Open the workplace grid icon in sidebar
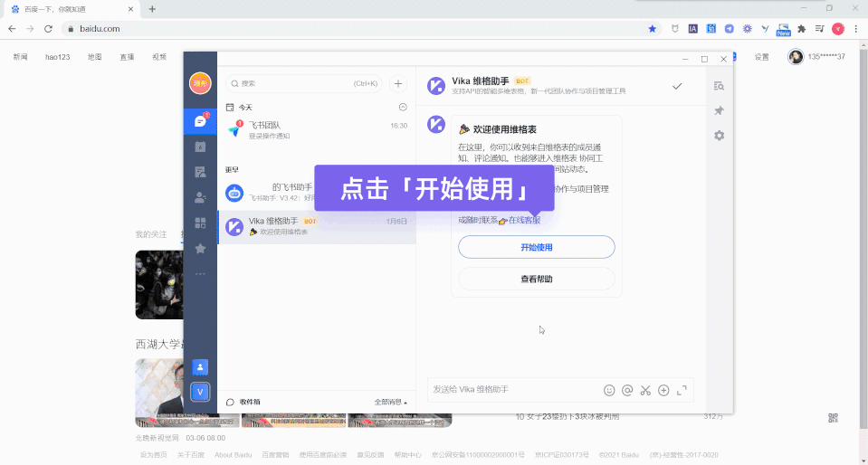This screenshot has width=868, height=465. pos(200,223)
